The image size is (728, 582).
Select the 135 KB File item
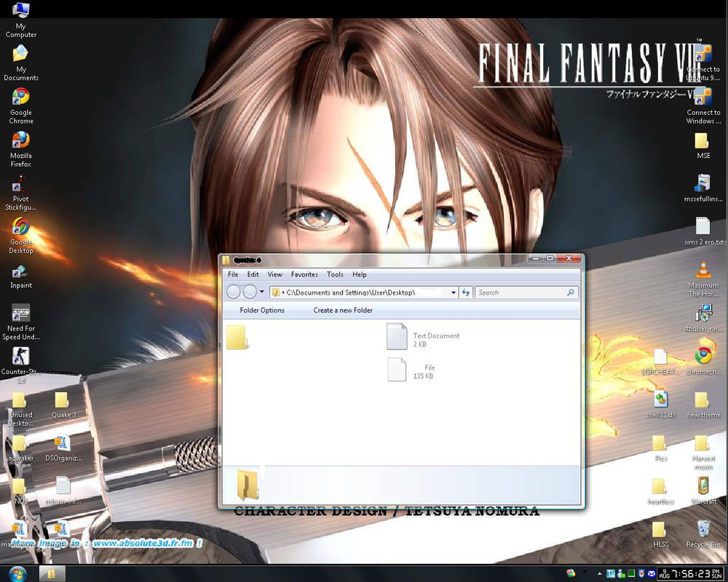(x=411, y=370)
